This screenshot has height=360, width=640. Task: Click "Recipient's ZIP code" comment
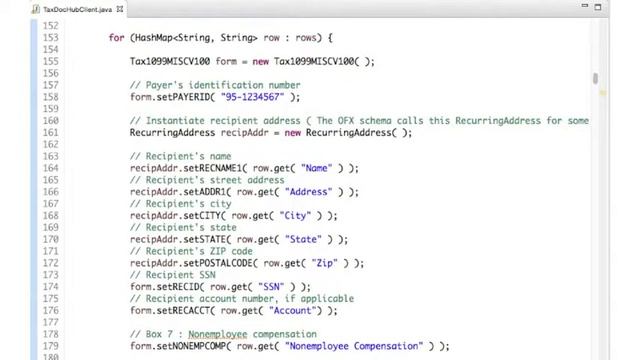[x=191, y=251]
